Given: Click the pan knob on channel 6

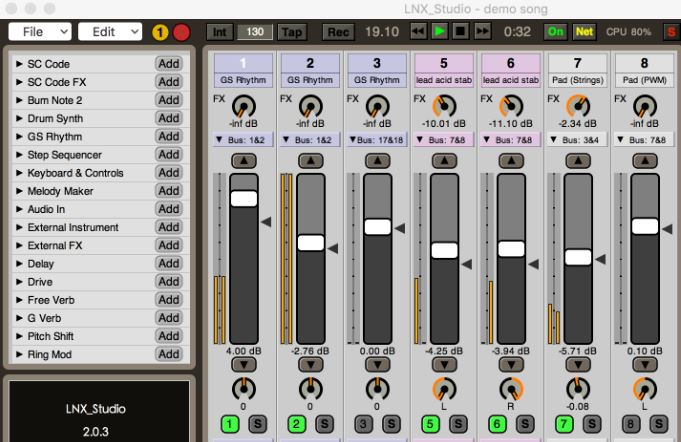Looking at the screenshot, I should [x=511, y=389].
